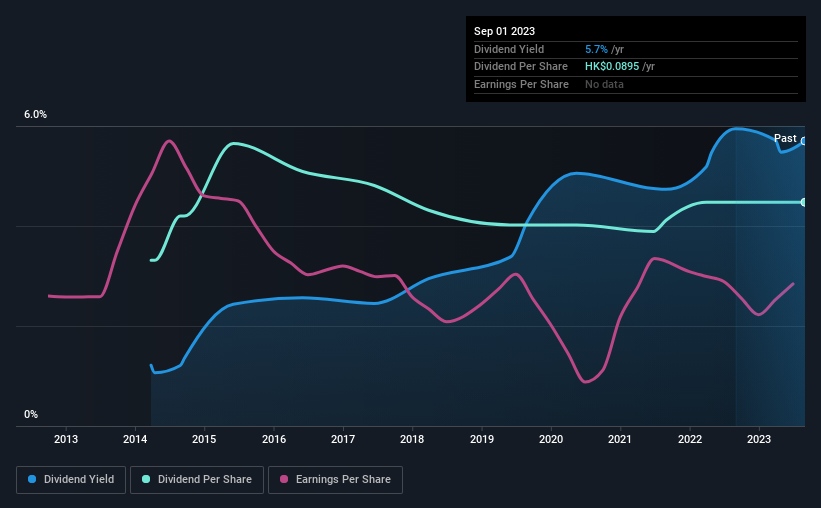Click the teal Dividend Per Share legend dot

(146, 479)
